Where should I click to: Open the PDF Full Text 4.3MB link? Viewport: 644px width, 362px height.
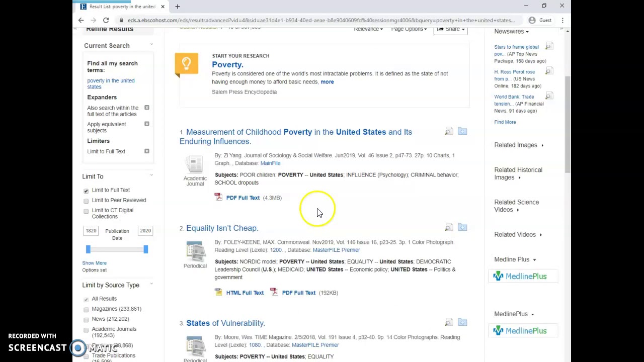tap(243, 198)
